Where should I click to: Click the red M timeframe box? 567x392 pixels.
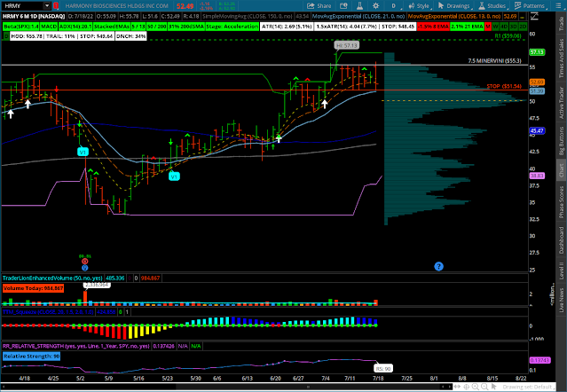click(x=488, y=27)
